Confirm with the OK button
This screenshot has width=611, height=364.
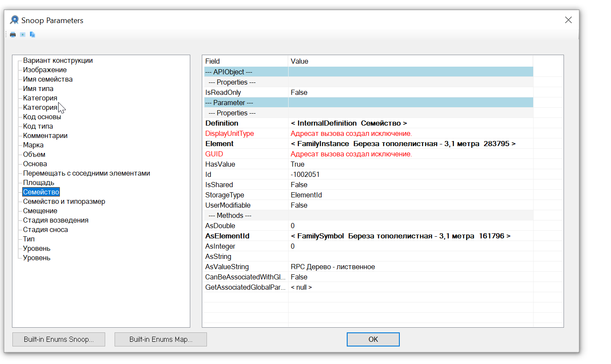[x=373, y=339]
